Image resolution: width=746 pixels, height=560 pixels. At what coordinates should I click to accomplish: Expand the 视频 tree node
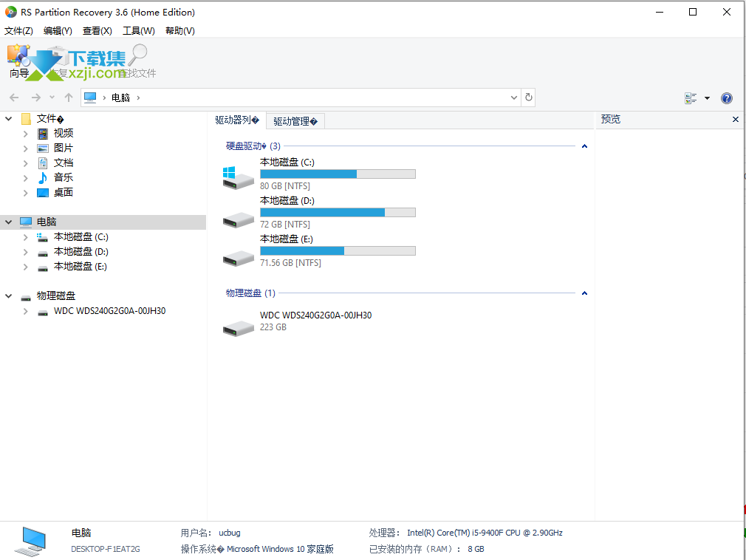point(26,134)
